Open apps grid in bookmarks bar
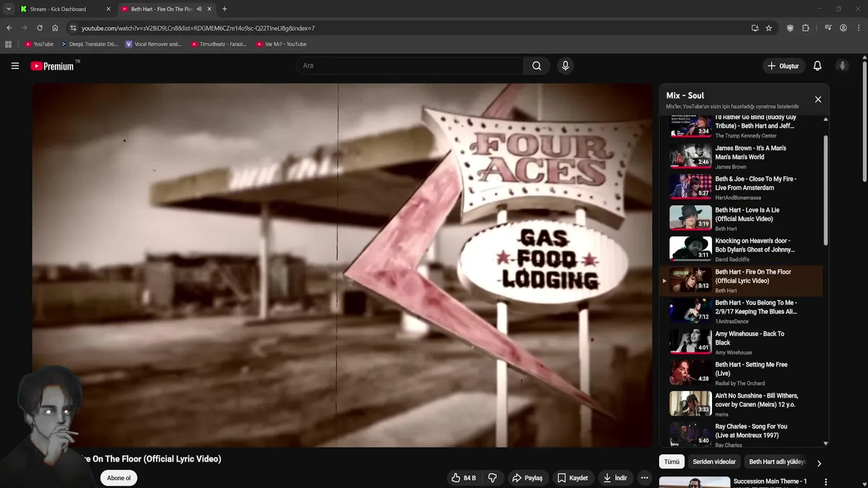Image resolution: width=868 pixels, height=488 pixels. 8,44
